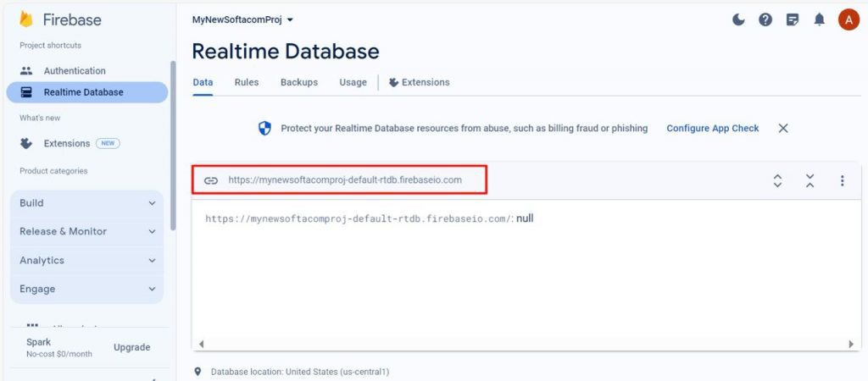Image resolution: width=868 pixels, height=381 pixels.
Task: Select Realtime Database in the sidebar
Action: (x=87, y=92)
